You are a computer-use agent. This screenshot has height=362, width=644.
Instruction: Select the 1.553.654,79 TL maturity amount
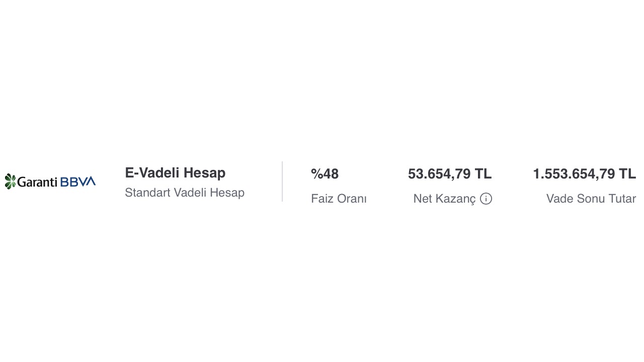coord(585,174)
